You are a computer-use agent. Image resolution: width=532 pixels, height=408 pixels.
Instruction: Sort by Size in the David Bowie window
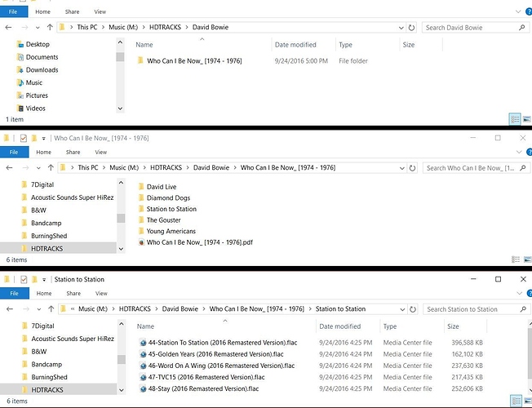(409, 44)
